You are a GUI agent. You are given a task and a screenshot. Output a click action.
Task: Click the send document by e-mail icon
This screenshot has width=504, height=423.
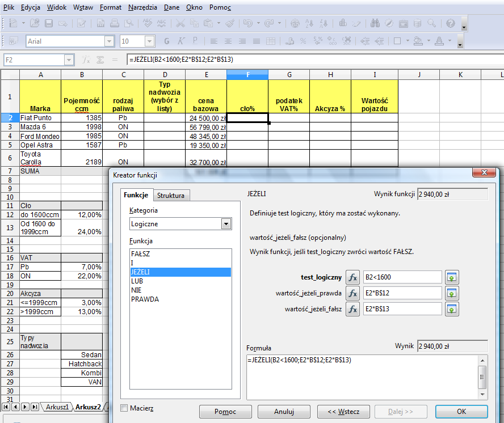pos(62,23)
